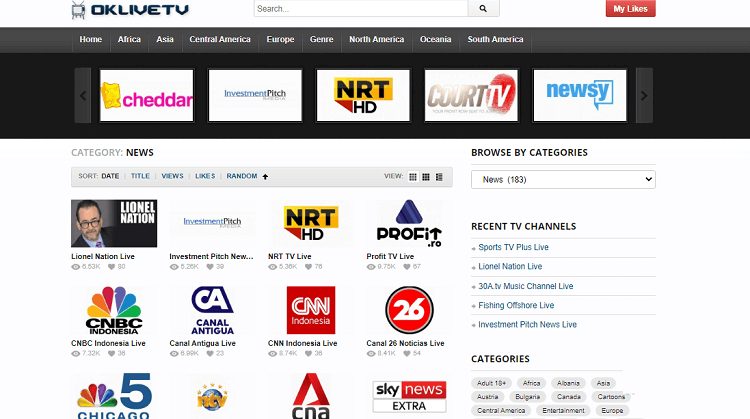
Task: Open the Africa menu item
Action: (129, 40)
